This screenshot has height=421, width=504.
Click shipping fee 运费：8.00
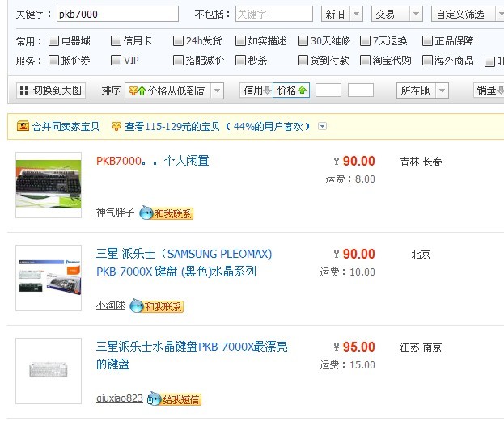pyautogui.click(x=350, y=179)
